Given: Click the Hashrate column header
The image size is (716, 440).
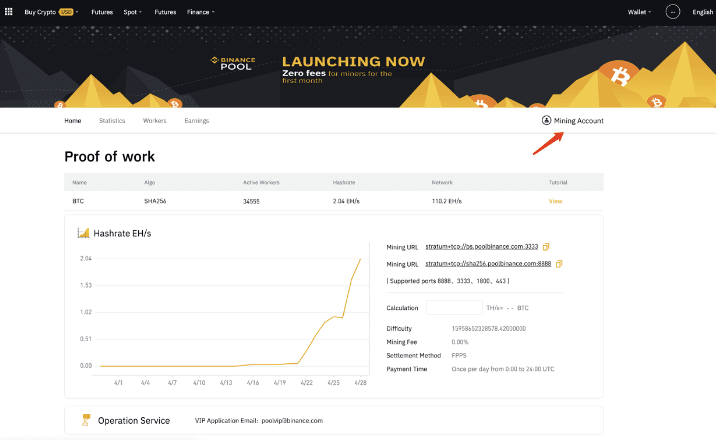Looking at the screenshot, I should click(344, 182).
